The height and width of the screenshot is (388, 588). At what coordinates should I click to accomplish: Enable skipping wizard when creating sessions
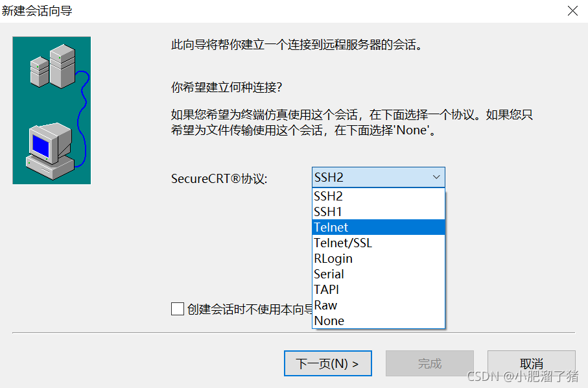(x=178, y=309)
